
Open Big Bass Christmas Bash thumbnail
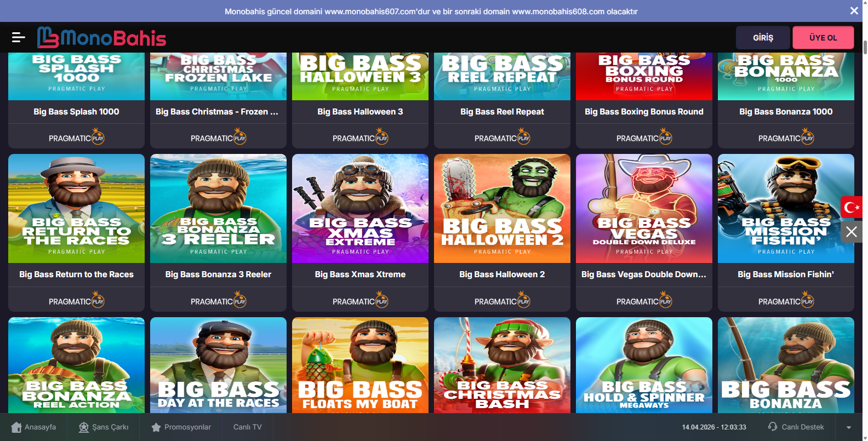click(502, 365)
